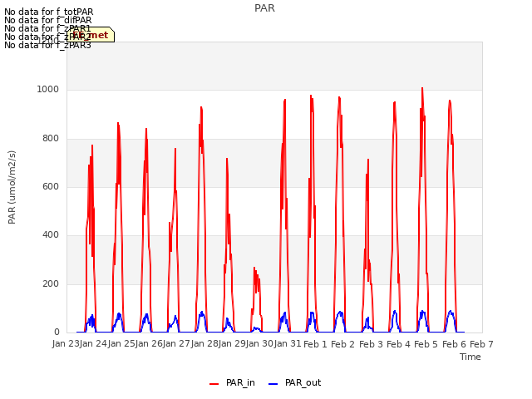
Task: Click the 400 y-axis tick label
Action: click(x=51, y=234)
